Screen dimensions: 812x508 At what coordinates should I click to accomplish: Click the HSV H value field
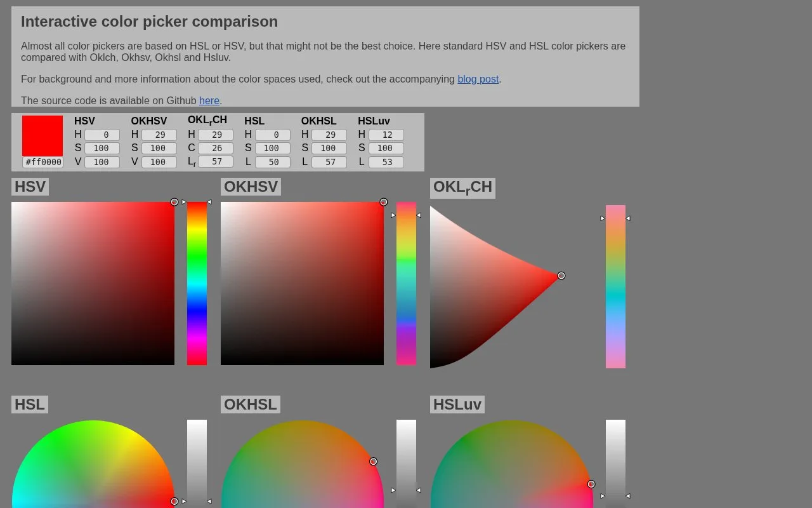click(x=102, y=135)
